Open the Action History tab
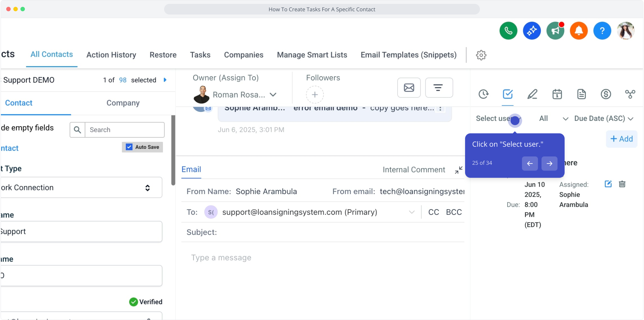644x320 pixels. tap(111, 55)
